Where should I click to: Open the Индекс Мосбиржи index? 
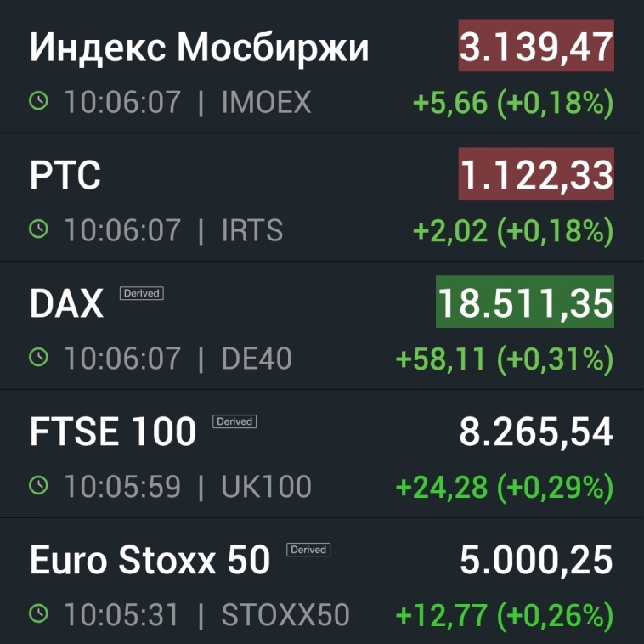[x=200, y=48]
